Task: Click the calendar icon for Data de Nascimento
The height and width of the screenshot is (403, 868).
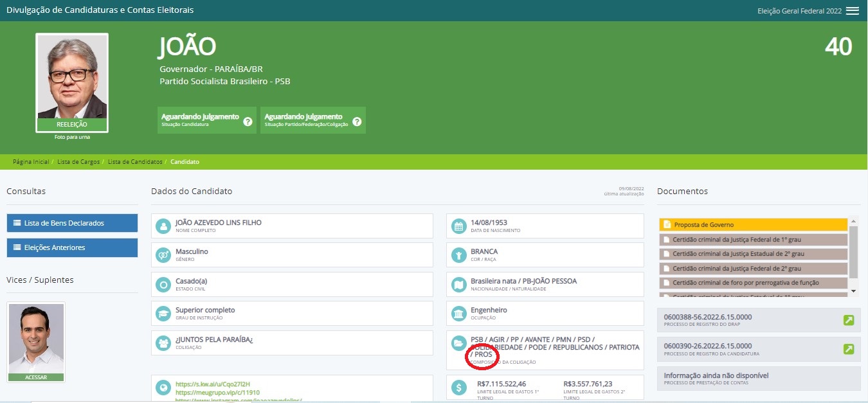Action: click(x=458, y=226)
